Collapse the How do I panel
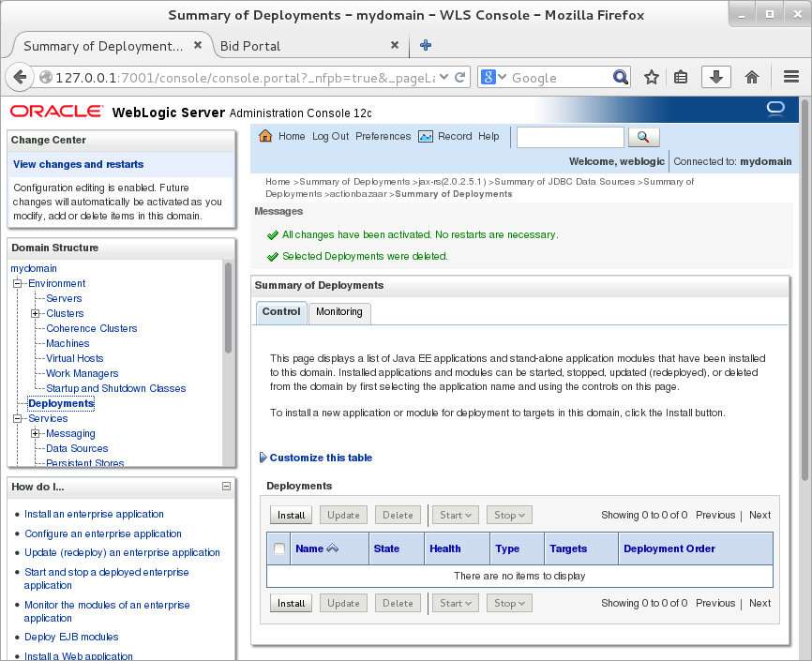Image resolution: width=812 pixels, height=661 pixels. click(x=226, y=487)
